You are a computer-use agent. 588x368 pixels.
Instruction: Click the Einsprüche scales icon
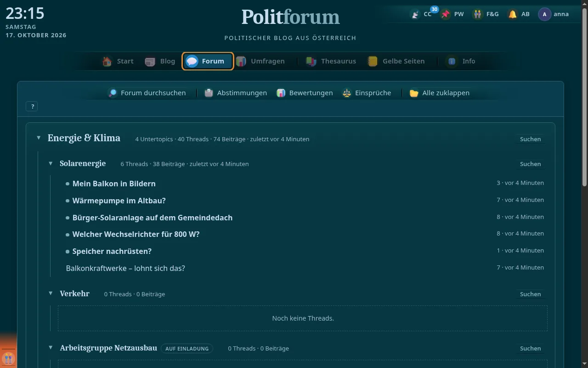point(347,93)
